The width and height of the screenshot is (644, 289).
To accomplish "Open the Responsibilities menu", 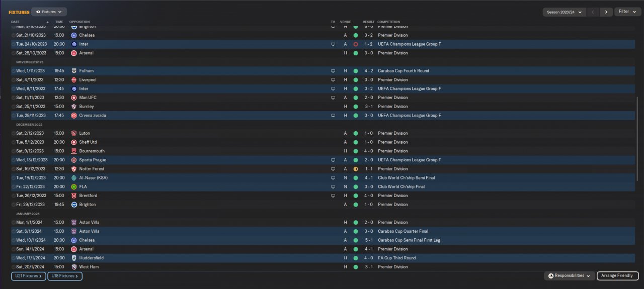I will [569, 276].
